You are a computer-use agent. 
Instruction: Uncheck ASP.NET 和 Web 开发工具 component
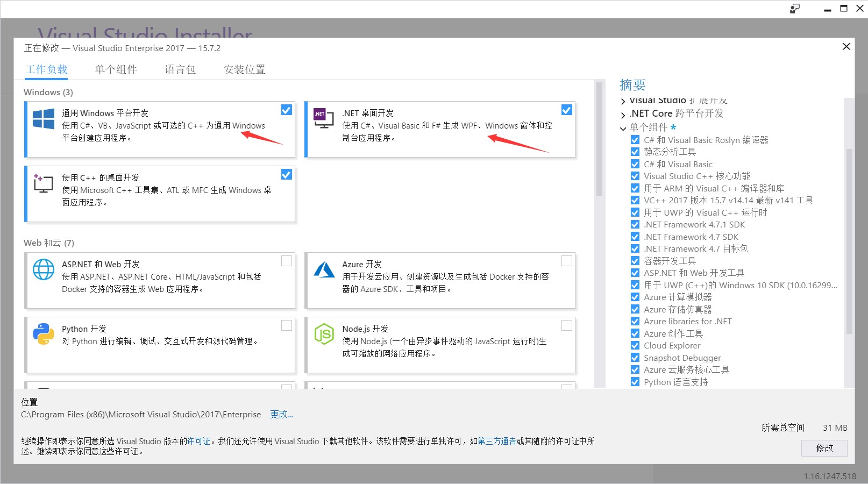pyautogui.click(x=635, y=273)
